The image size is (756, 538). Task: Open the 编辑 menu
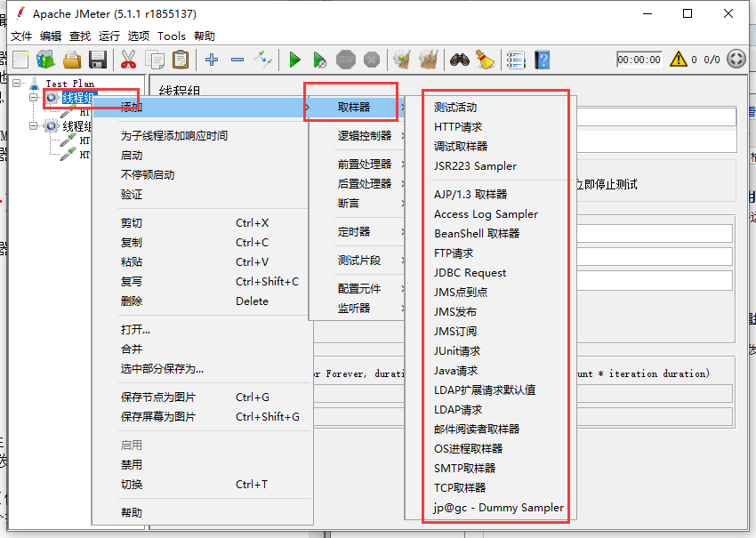(51, 36)
